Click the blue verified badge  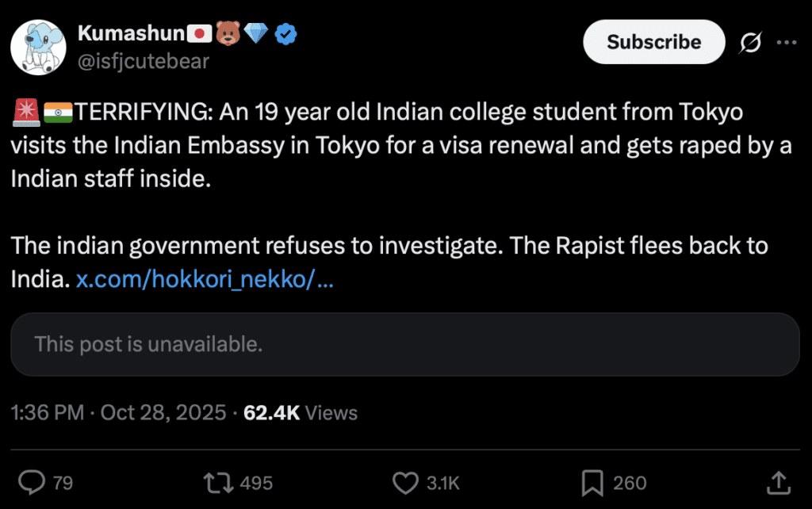pyautogui.click(x=285, y=33)
